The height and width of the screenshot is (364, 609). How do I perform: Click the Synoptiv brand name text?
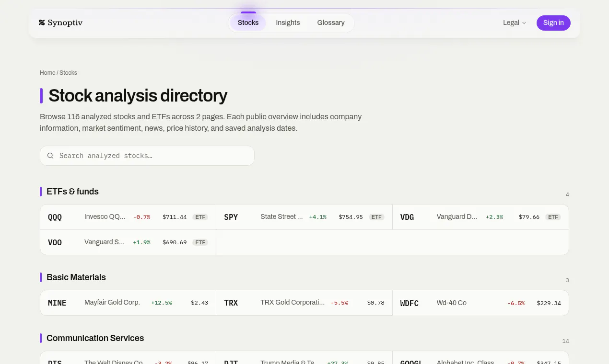65,23
